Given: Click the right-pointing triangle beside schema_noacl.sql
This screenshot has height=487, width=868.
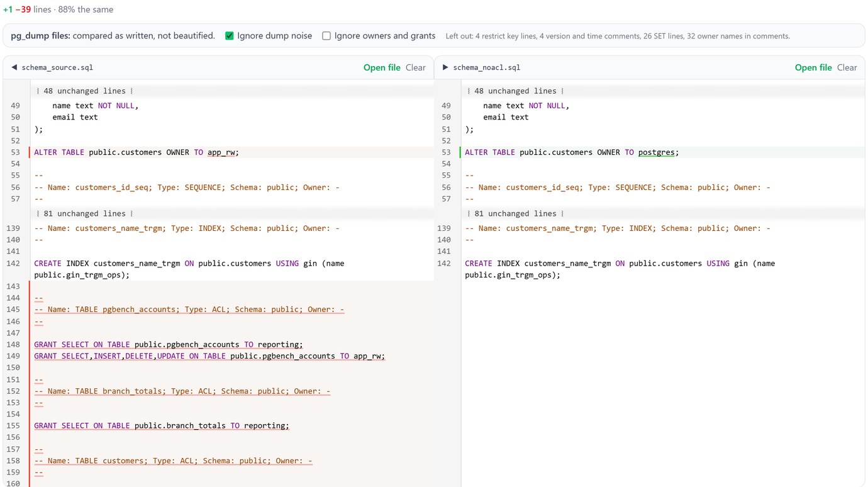Looking at the screenshot, I should (445, 67).
